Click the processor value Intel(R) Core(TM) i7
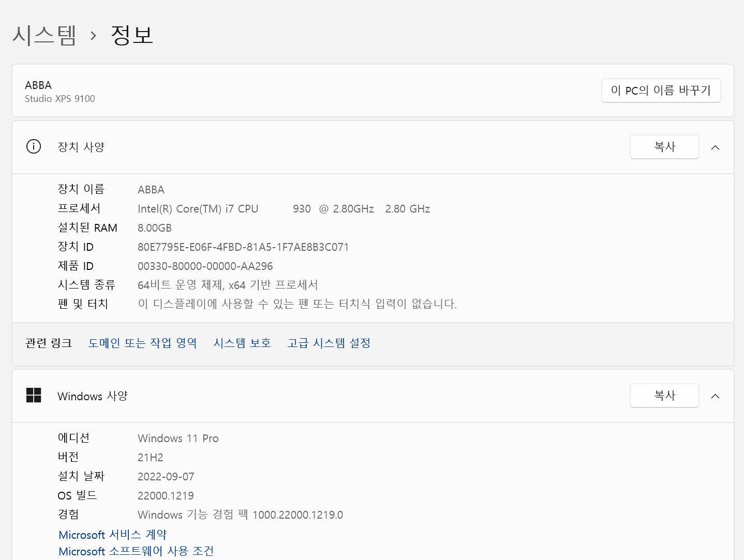 point(284,209)
